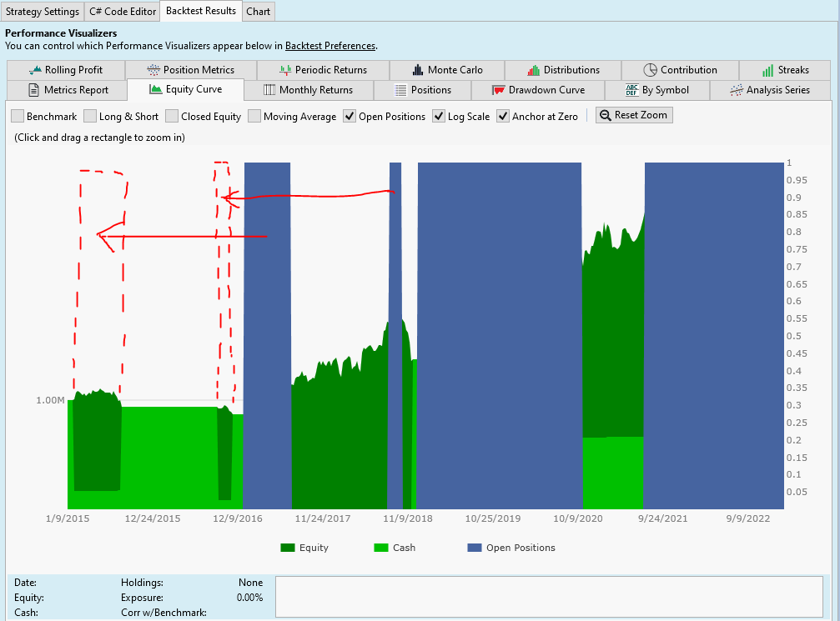Click the Analysis Series tab icon
Screen dimensions: 840x621
point(736,90)
